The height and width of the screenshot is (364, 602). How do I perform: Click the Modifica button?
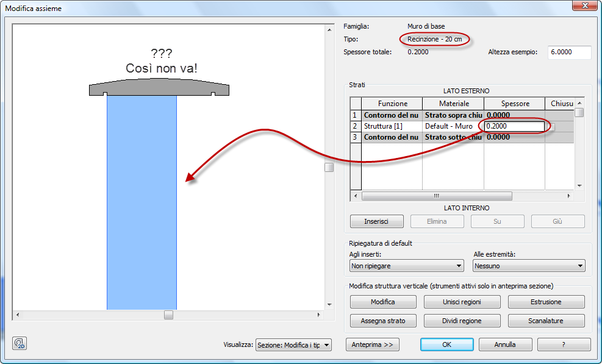383,302
